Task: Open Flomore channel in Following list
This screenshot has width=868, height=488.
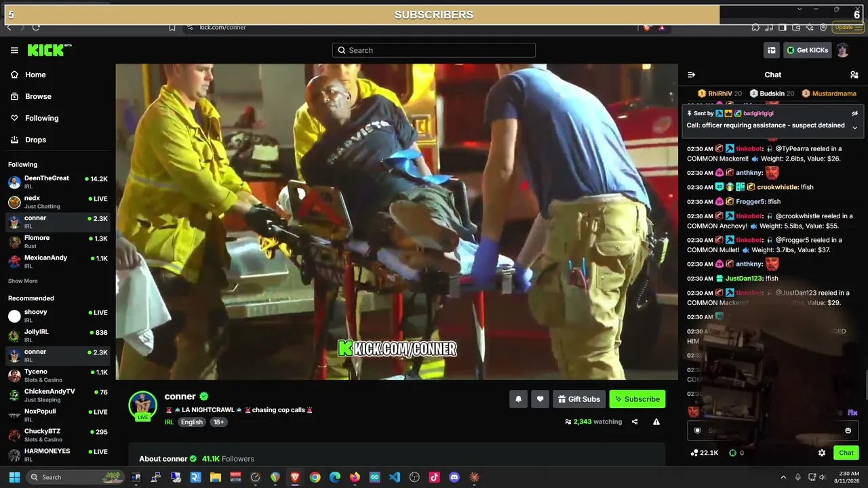Action: click(58, 242)
